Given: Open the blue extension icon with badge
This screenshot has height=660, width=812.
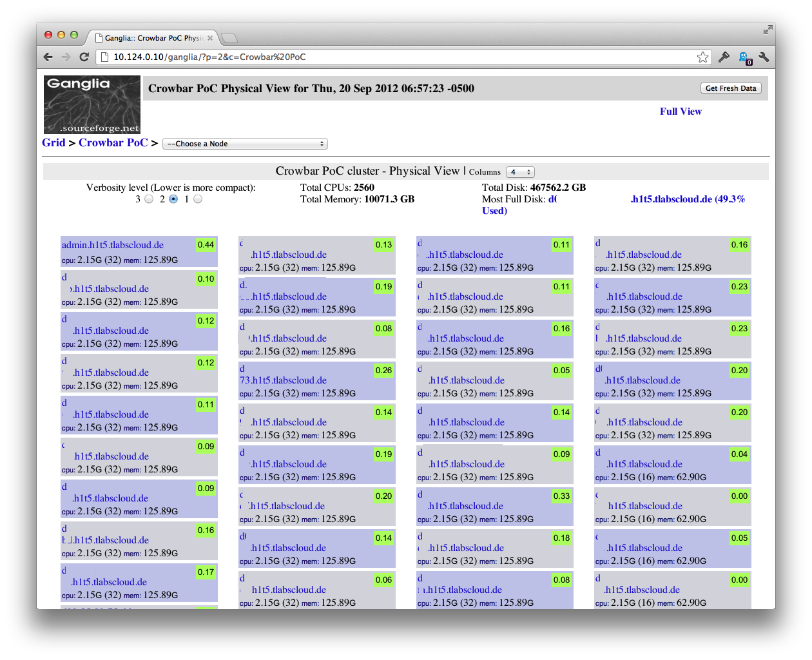Looking at the screenshot, I should (x=745, y=58).
